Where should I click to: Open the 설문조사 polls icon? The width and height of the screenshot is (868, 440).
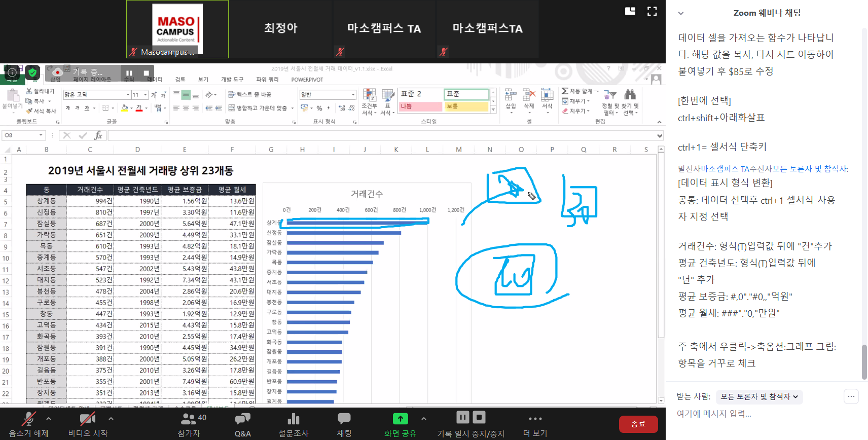293,424
